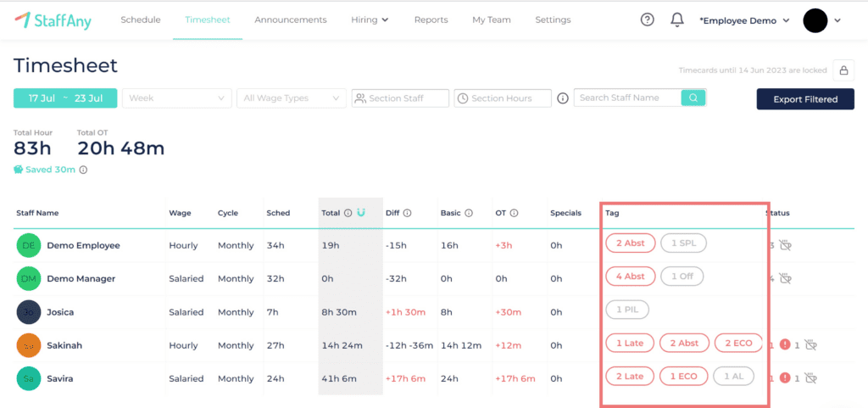This screenshot has height=408, width=868.
Task: Open the *Employee Demo organisation dropdown
Action: [744, 20]
